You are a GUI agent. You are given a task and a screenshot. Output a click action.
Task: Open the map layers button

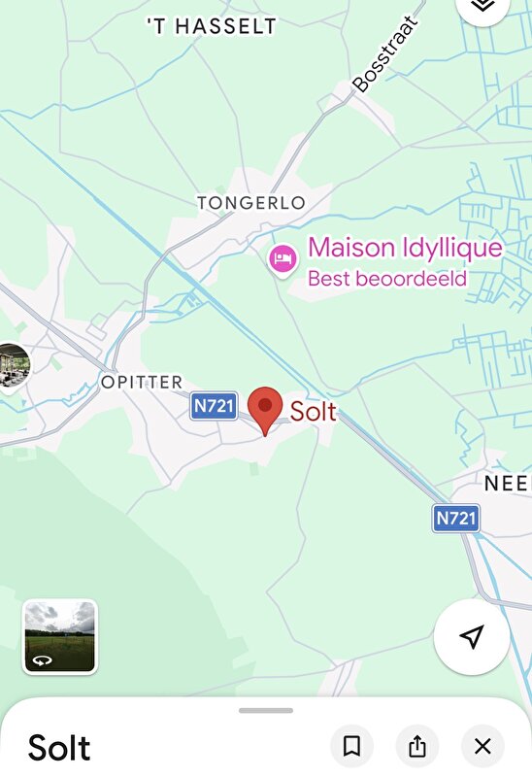(x=482, y=7)
